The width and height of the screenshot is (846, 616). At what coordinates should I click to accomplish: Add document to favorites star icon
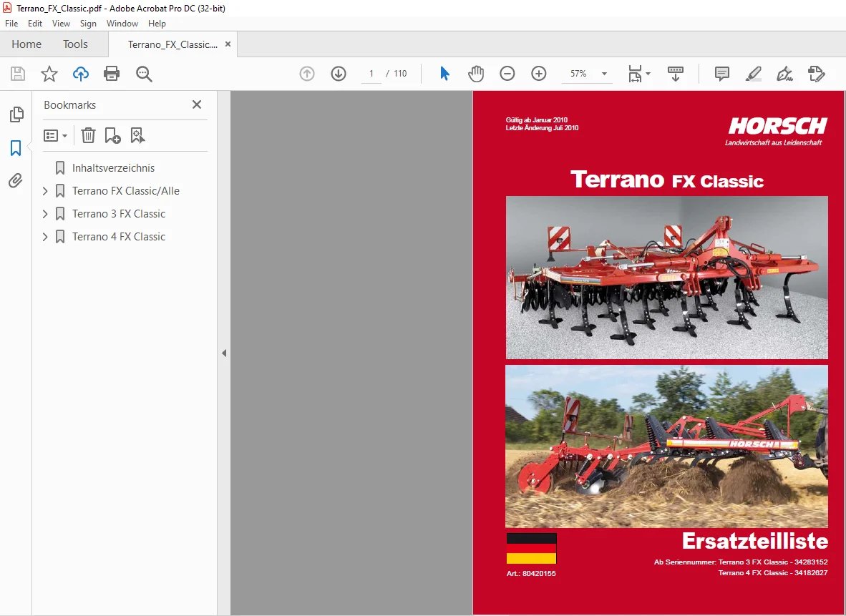[49, 74]
